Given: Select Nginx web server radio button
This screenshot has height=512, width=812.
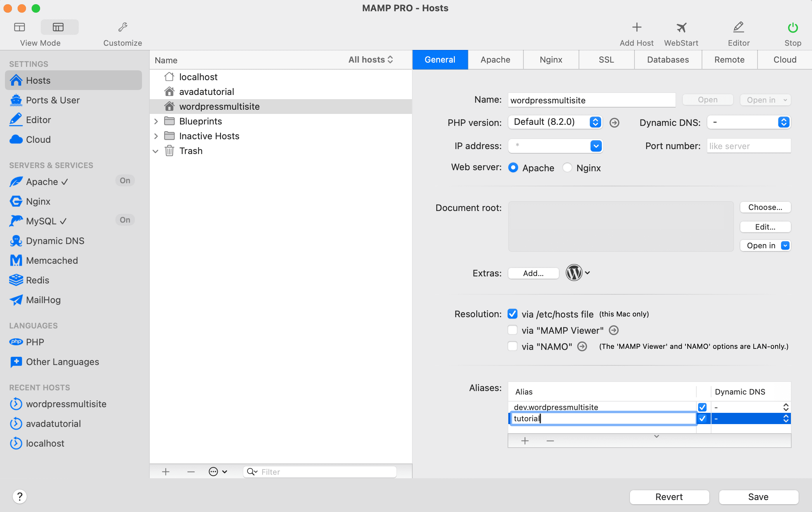Looking at the screenshot, I should coord(567,168).
